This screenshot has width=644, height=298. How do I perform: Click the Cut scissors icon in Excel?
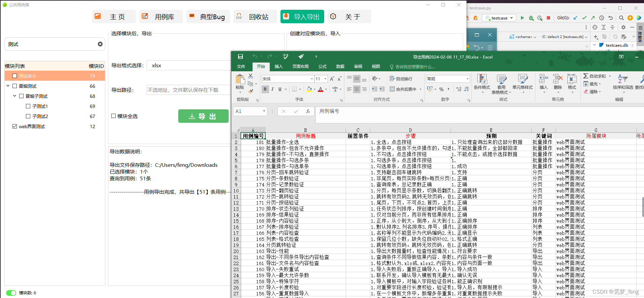coord(251,76)
